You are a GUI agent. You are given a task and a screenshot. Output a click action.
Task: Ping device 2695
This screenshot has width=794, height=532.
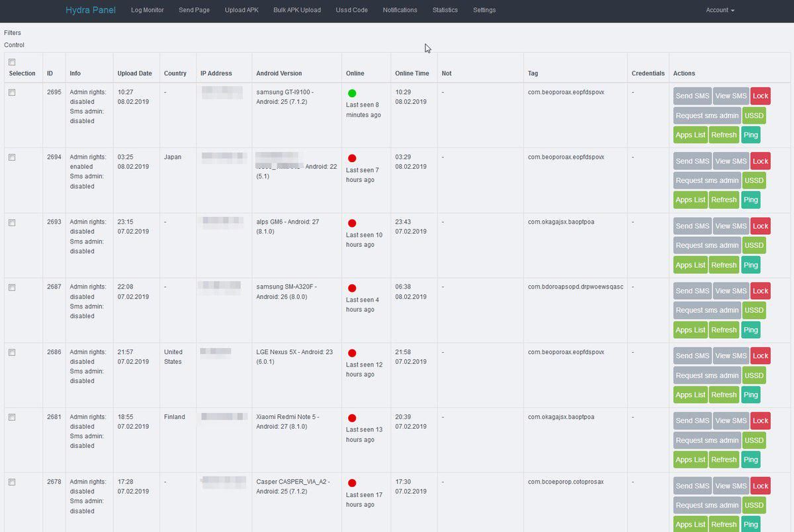coord(750,135)
